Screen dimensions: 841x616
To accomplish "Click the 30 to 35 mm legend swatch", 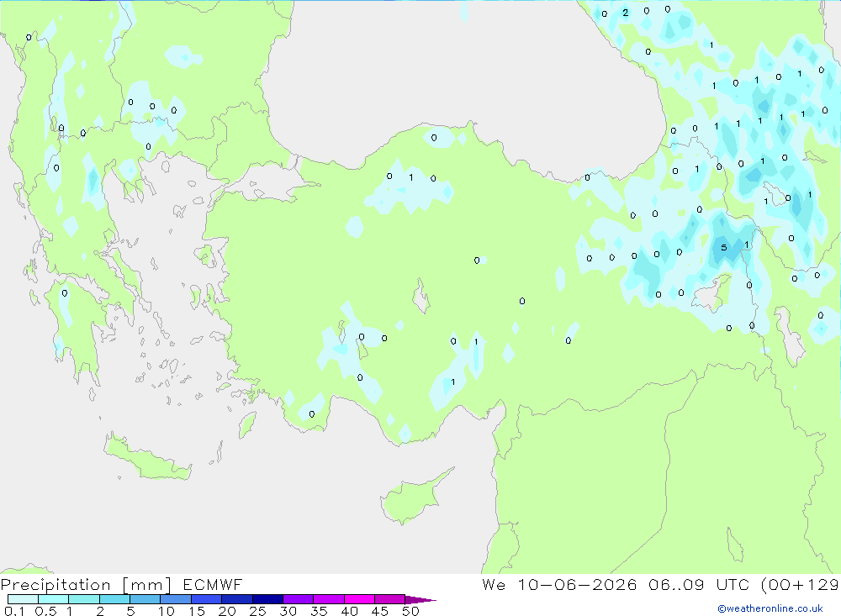I will (x=299, y=599).
